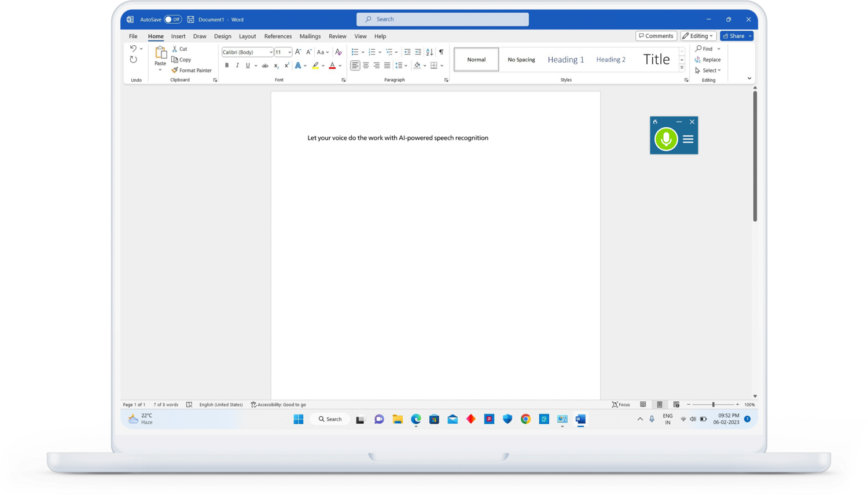Redo the last action
Image resolution: width=868 pixels, height=495 pixels.
click(134, 60)
